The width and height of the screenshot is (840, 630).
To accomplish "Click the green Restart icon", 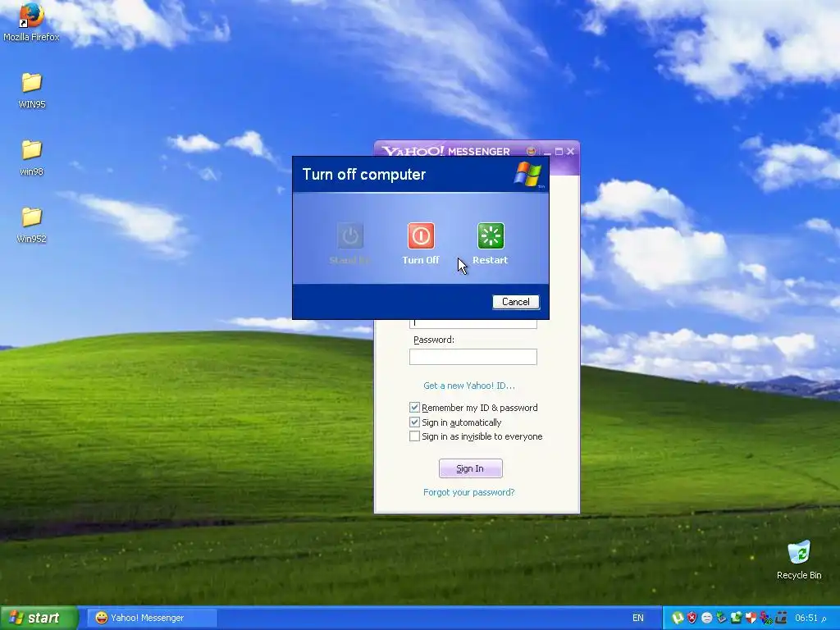I will coord(491,235).
